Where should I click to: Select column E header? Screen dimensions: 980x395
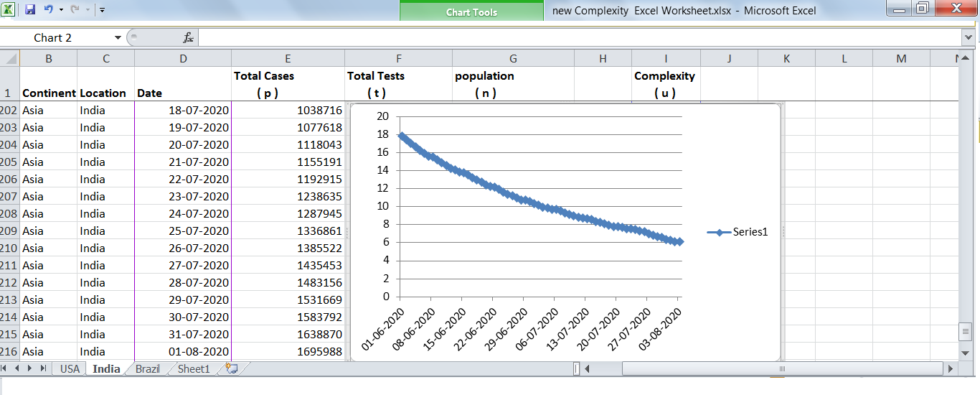click(x=288, y=59)
